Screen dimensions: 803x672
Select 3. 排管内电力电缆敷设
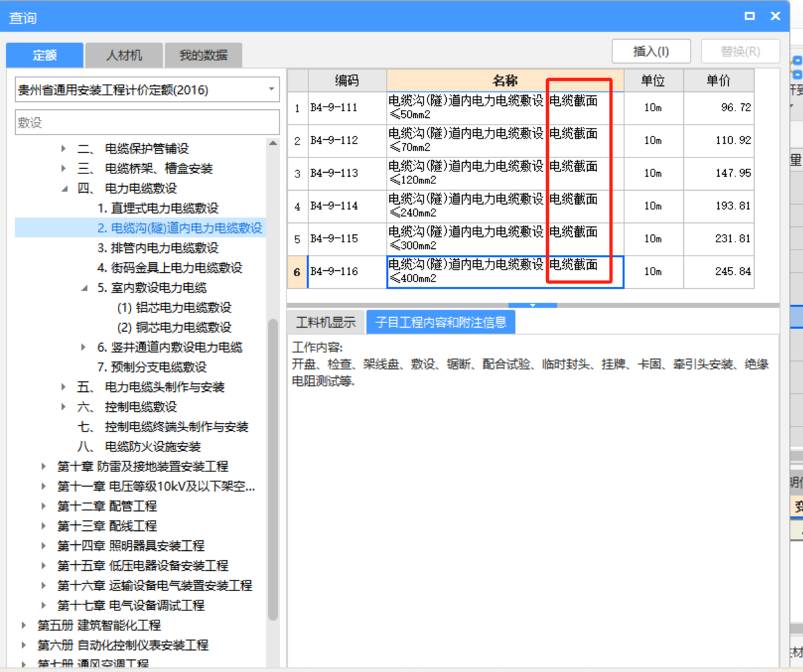158,248
